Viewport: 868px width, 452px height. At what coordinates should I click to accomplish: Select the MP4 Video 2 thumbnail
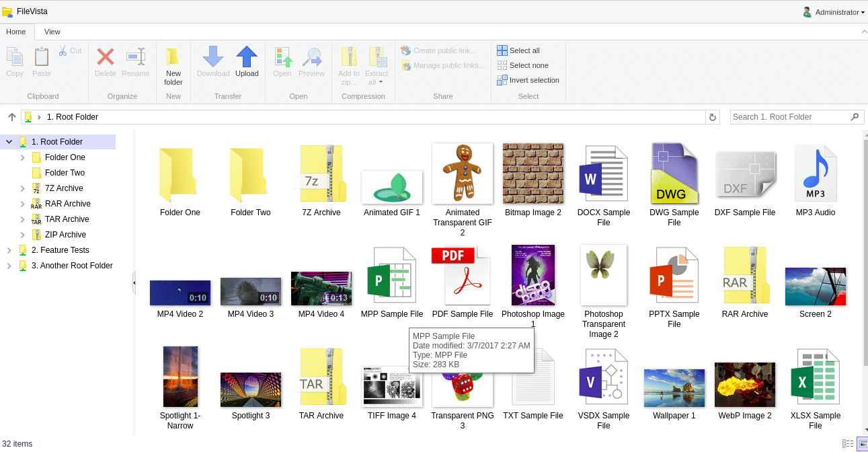180,293
